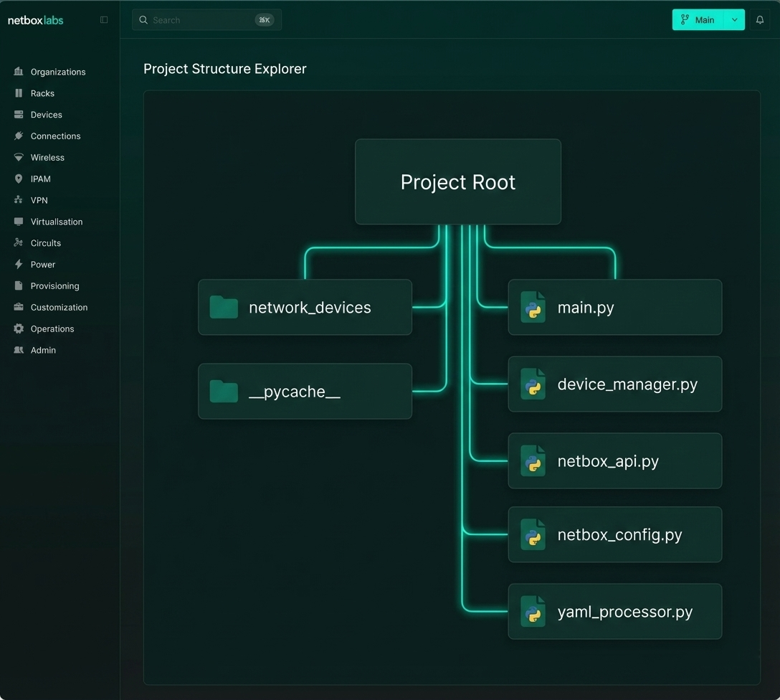Screen dimensions: 780x700
Task: Open the Circuits section icon
Action: point(18,243)
